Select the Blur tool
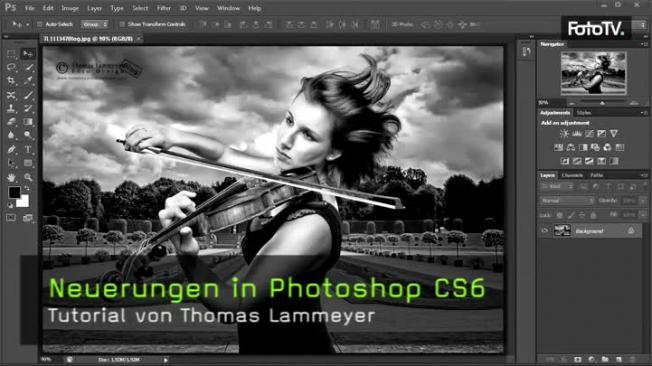The height and width of the screenshot is (366, 652). pos(11,135)
